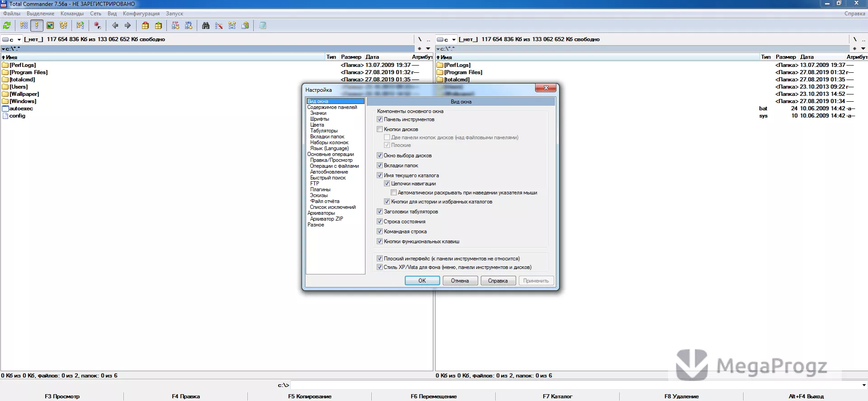Click F5 Копирование button

pos(310,396)
